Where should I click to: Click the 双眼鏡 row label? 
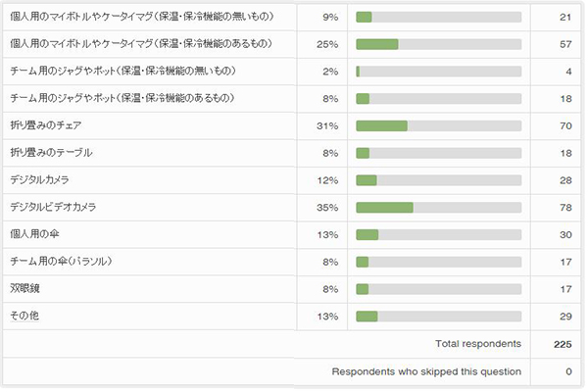coord(24,289)
